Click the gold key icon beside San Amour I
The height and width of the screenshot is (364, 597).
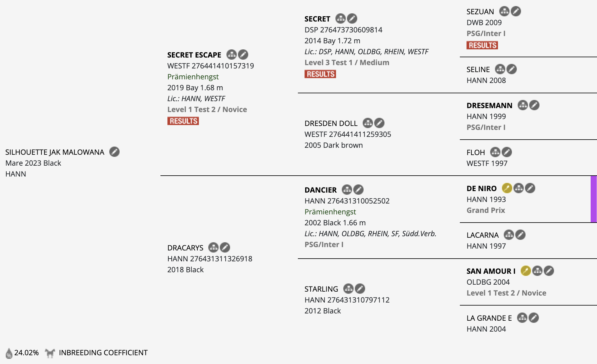click(526, 271)
